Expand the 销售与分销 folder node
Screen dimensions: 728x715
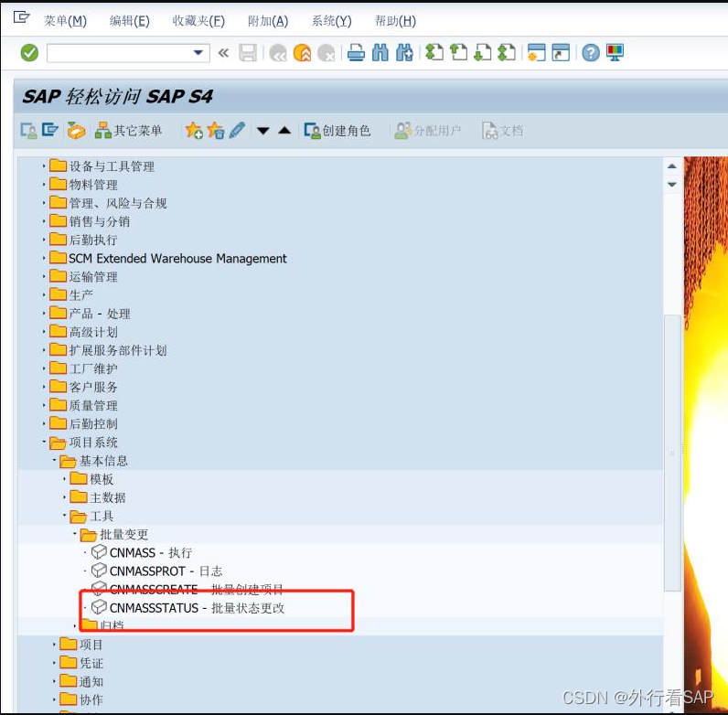(x=44, y=221)
